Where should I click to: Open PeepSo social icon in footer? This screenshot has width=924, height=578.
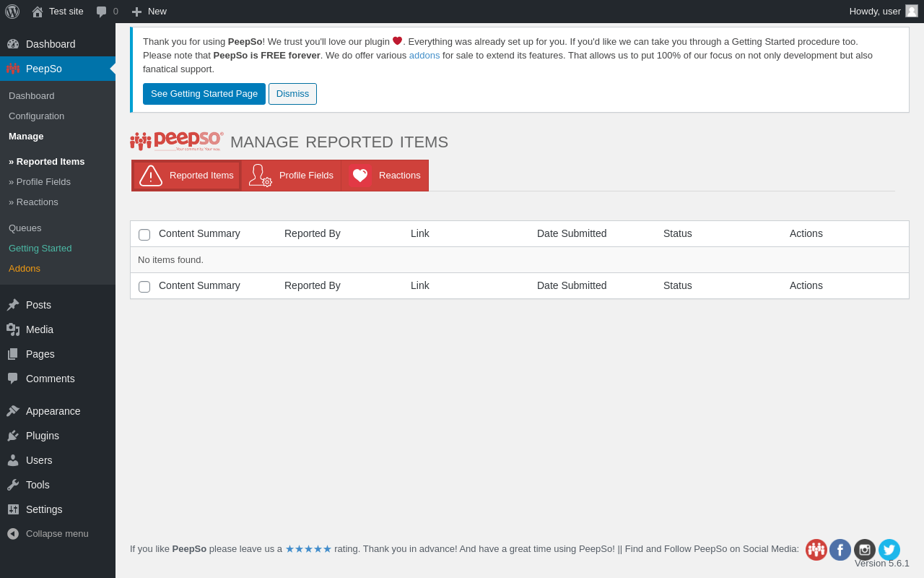point(816,550)
